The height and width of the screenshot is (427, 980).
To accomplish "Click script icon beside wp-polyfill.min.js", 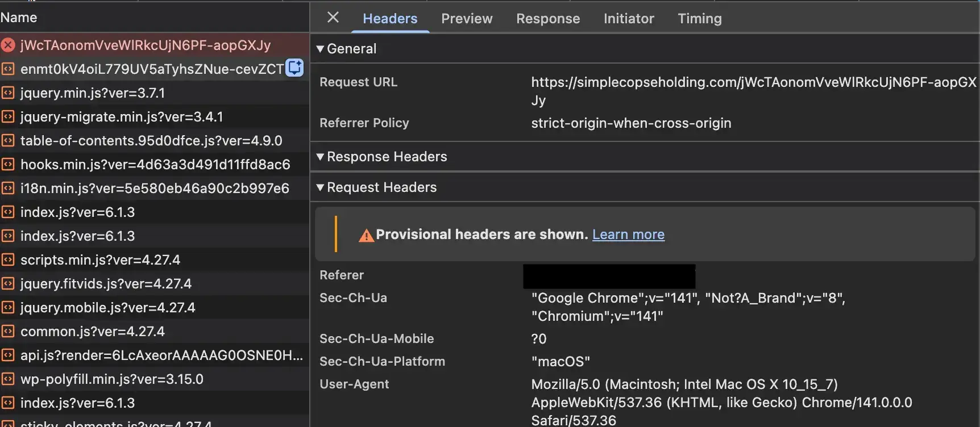I will (x=8, y=379).
